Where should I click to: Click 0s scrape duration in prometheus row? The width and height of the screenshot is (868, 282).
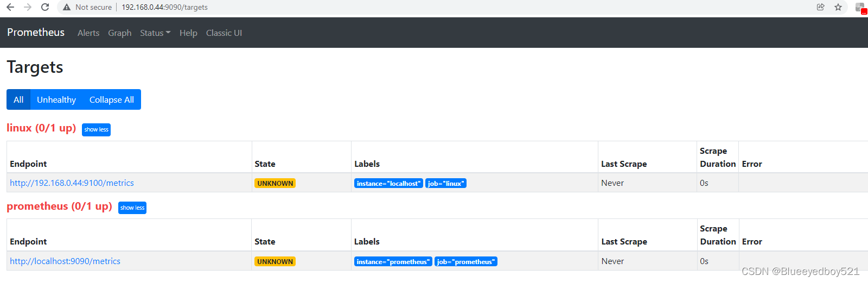pyautogui.click(x=704, y=261)
